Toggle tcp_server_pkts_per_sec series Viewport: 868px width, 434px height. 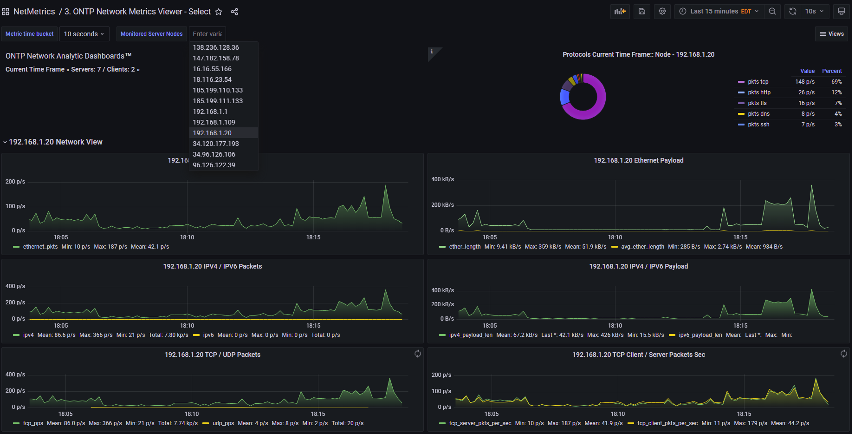(x=480, y=423)
